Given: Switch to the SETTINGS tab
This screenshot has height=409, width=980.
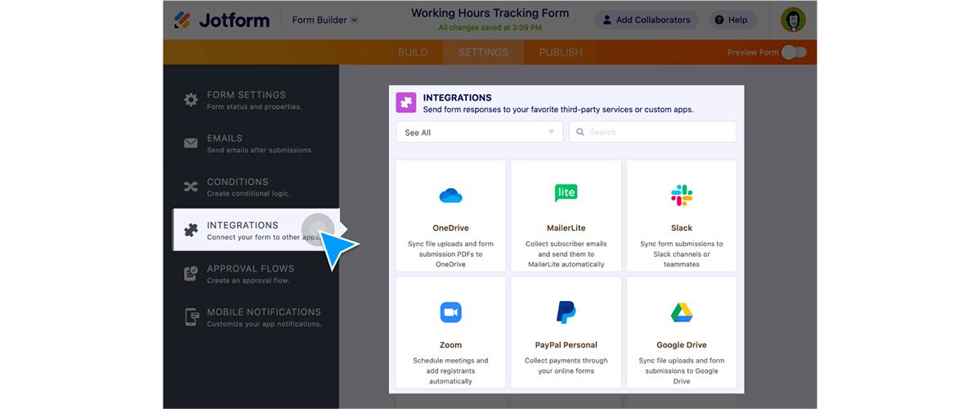Looking at the screenshot, I should [483, 52].
